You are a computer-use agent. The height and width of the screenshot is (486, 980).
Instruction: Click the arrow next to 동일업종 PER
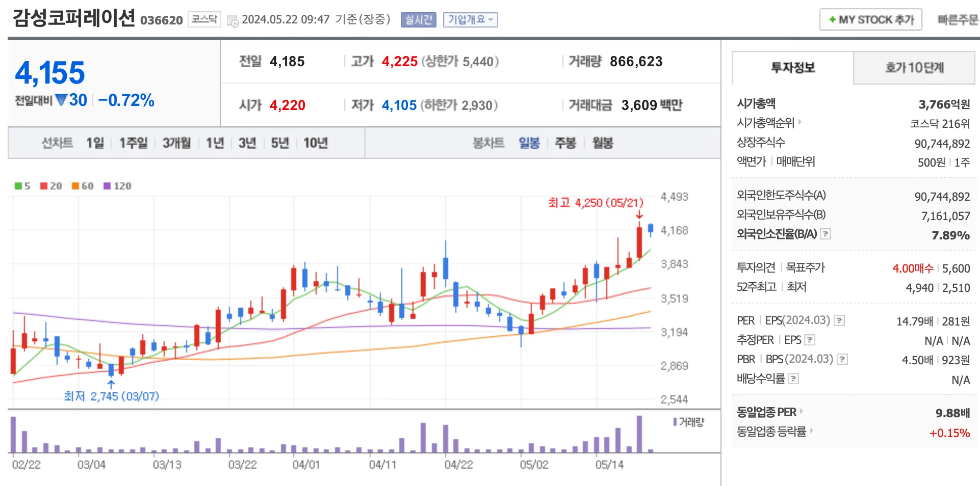coord(802,411)
